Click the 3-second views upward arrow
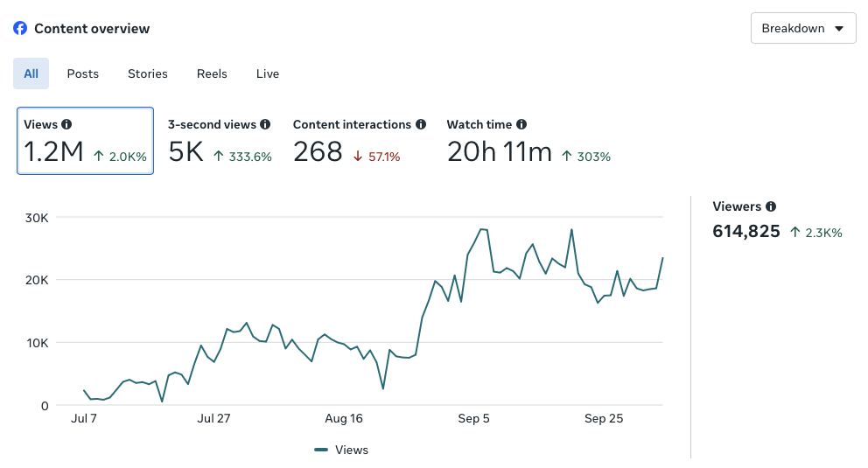The image size is (868, 468). pyautogui.click(x=219, y=157)
